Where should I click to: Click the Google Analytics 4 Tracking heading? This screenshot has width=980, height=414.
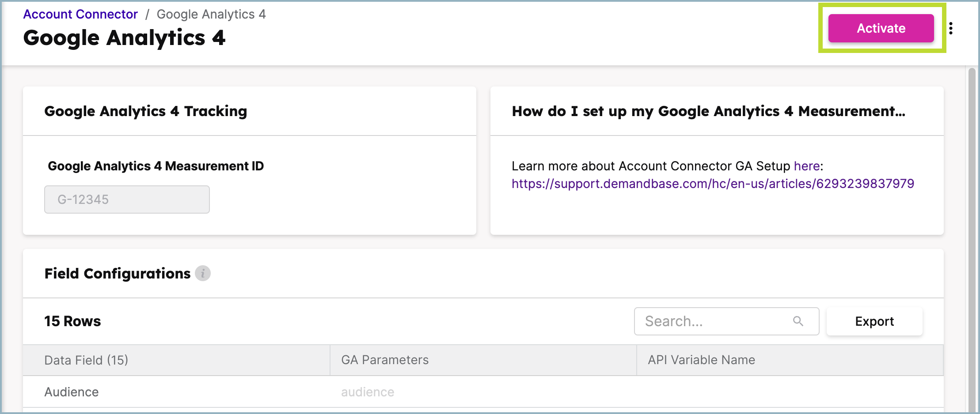tap(145, 111)
